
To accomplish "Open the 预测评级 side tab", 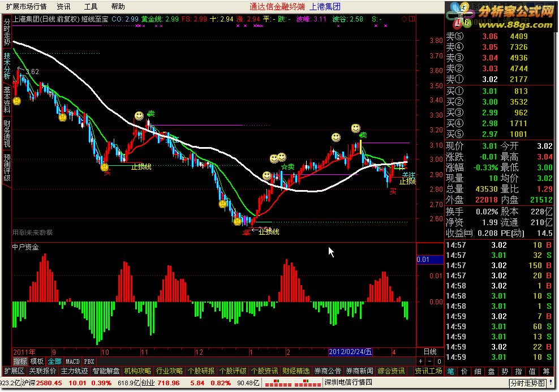I will pos(7,167).
